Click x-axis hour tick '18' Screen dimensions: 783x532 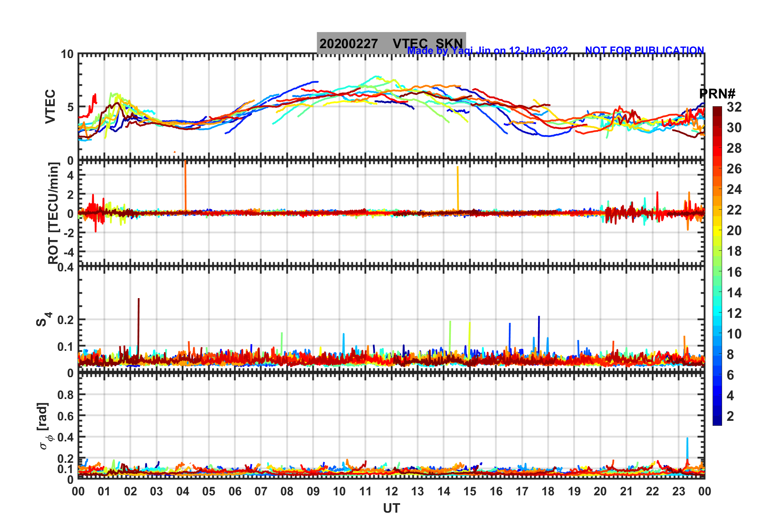tap(548, 491)
